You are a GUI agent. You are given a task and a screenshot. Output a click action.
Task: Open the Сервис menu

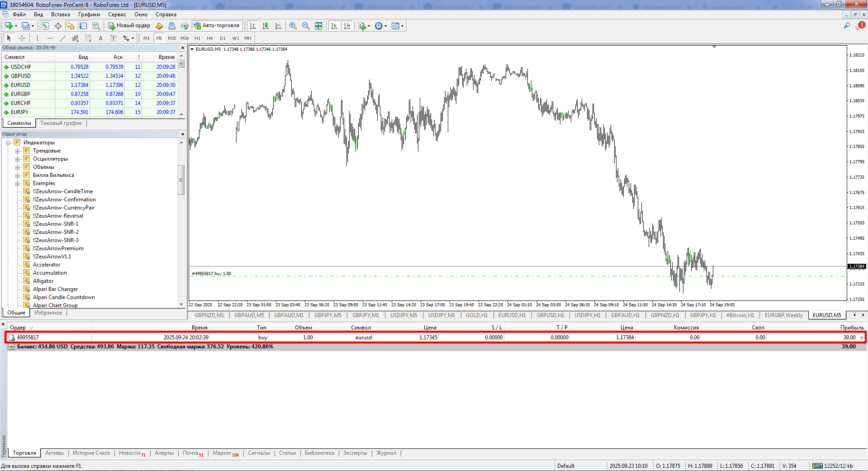117,14
